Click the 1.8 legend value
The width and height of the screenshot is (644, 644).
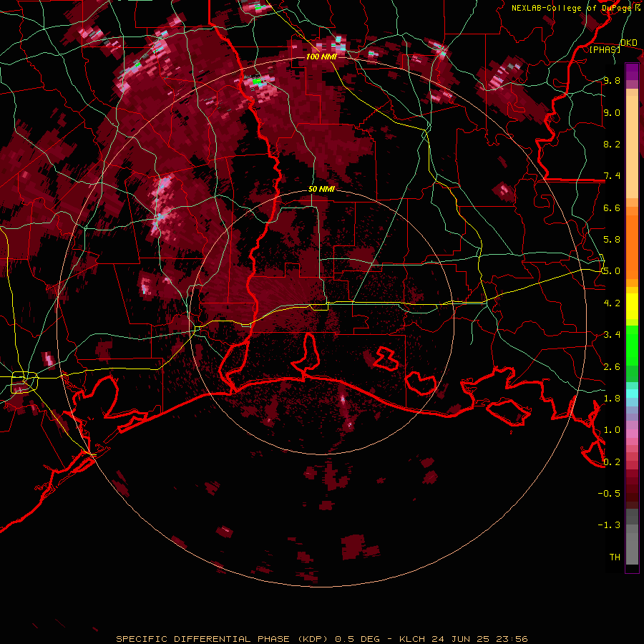[x=612, y=399]
